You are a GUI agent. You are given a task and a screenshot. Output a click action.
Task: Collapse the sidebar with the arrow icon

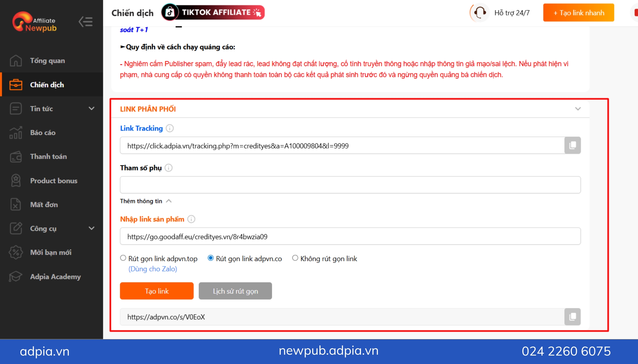85,21
